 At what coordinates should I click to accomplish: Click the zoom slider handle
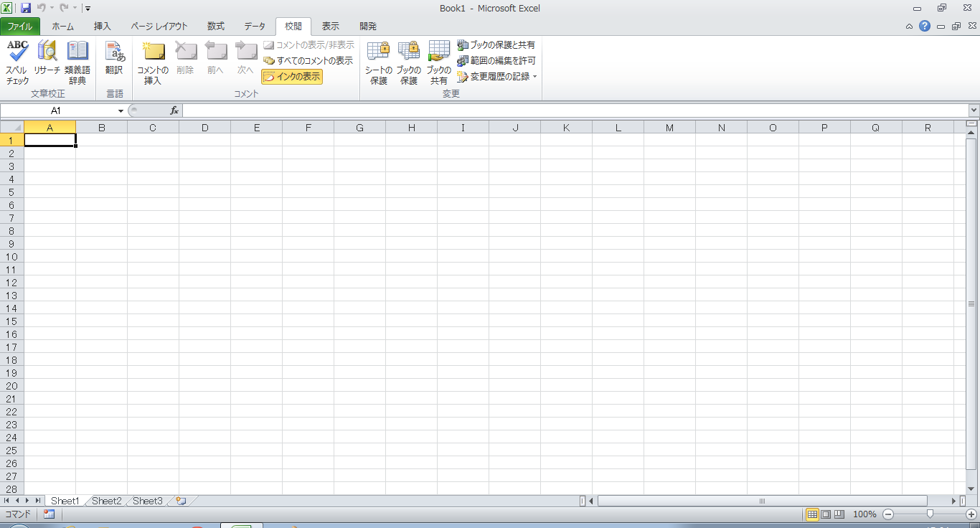pos(930,514)
